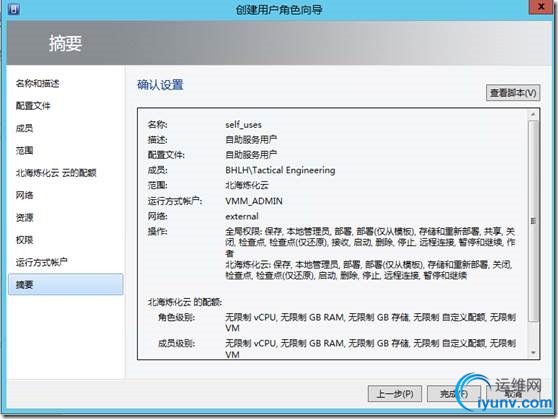This screenshot has width=558, height=419.
Task: Click the 角色级别 quota label
Action: click(176, 317)
